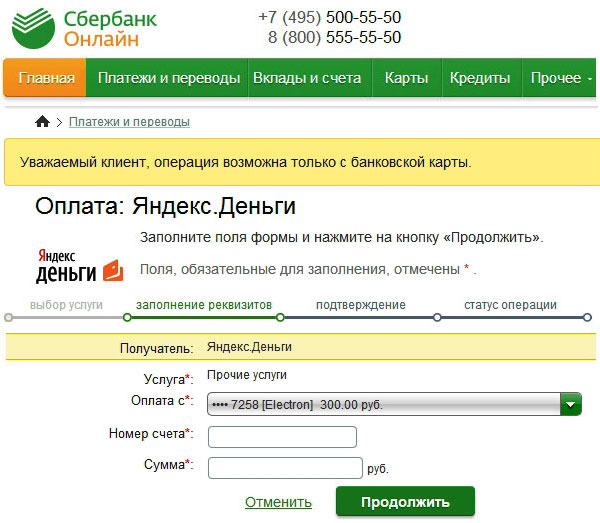Click phone number +7 (495) 500-55-50
This screenshot has height=523, width=600.
[x=329, y=17]
